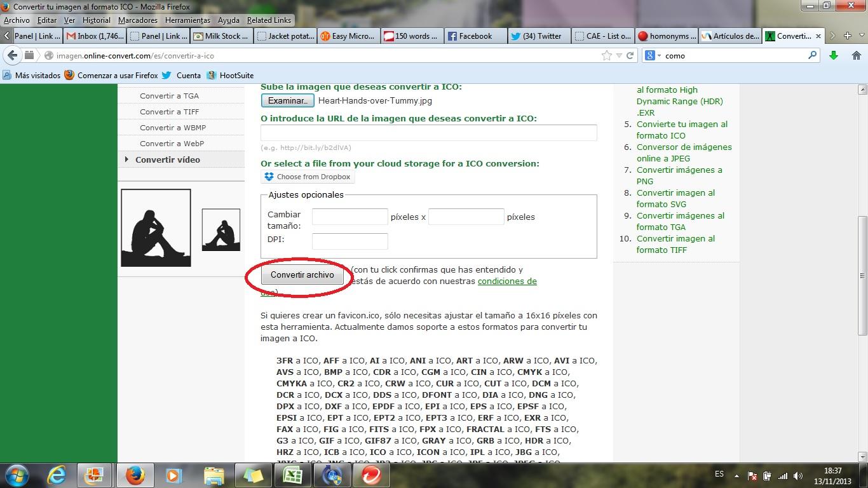Viewport: 868px width, 488px height.
Task: Launch Excel from the Windows taskbar
Action: point(292,475)
